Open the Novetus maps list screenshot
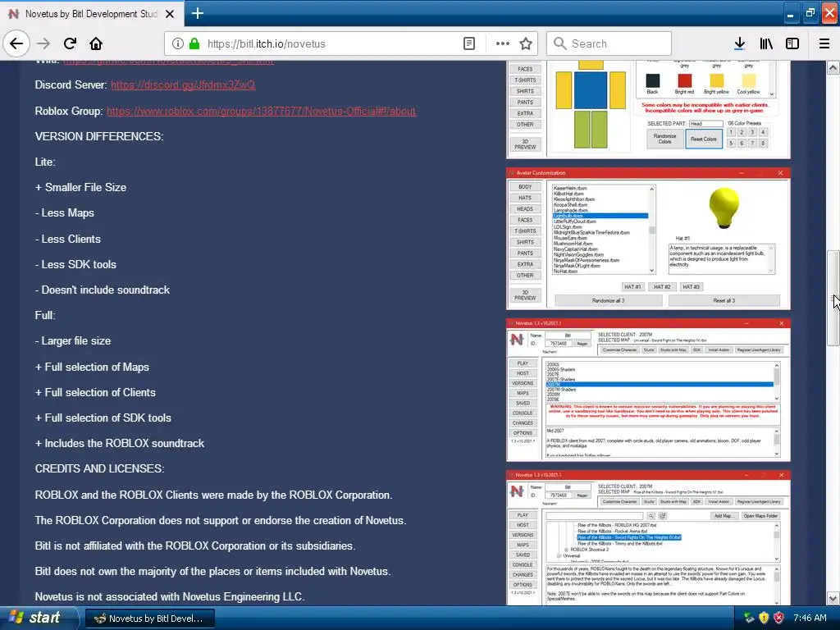Viewport: 840px width, 630px height. coord(648,537)
